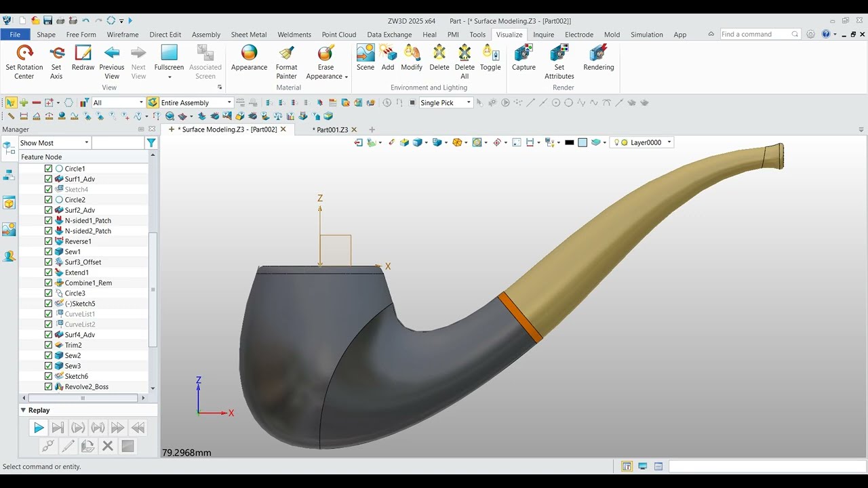Click the feature tree vertical scrollbar
The height and width of the screenshot is (488, 868).
tap(153, 290)
